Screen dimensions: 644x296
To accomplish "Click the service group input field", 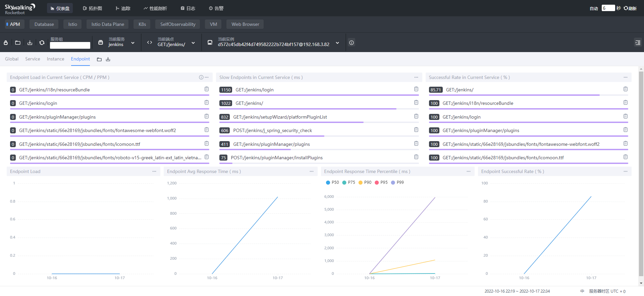I will (x=70, y=45).
